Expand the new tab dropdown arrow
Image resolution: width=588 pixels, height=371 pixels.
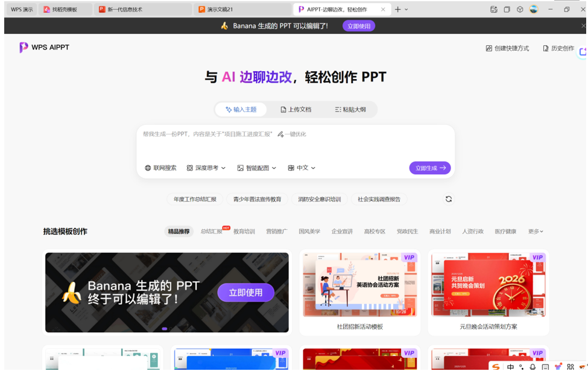click(x=406, y=10)
